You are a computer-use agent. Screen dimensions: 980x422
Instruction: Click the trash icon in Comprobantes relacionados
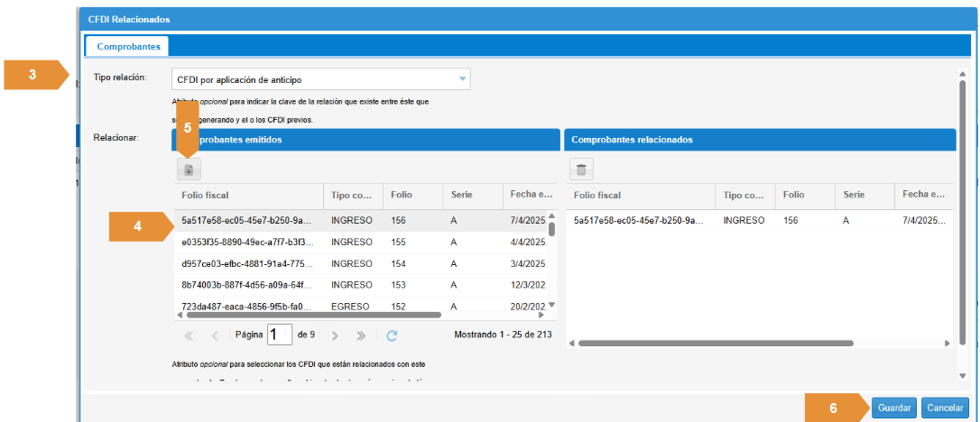[x=581, y=170]
